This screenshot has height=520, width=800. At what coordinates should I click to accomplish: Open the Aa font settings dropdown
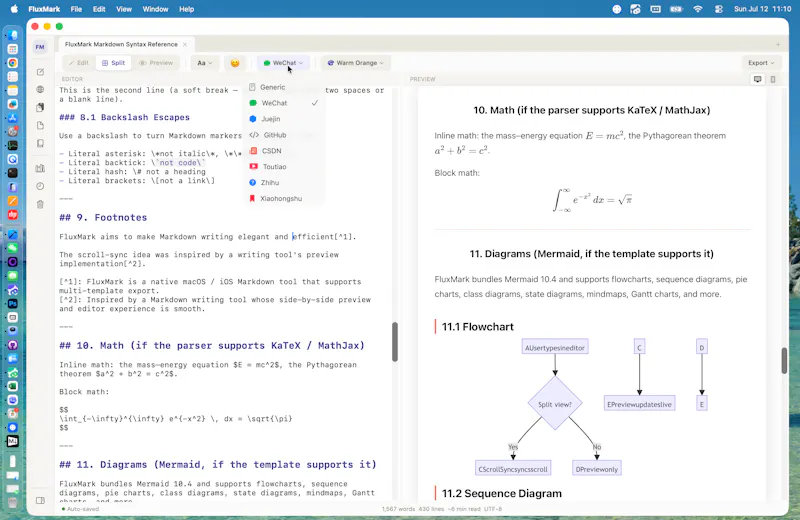(205, 63)
